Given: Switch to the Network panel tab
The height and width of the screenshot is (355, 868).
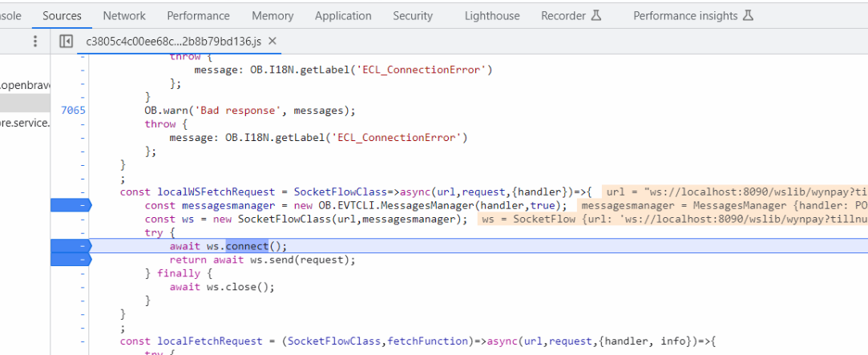Looking at the screenshot, I should click(x=124, y=15).
